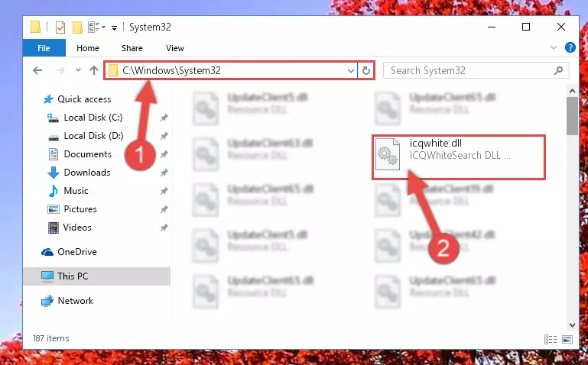Open recent locations dropdown arrow
Screen dimensions: 588x365
[78, 70]
